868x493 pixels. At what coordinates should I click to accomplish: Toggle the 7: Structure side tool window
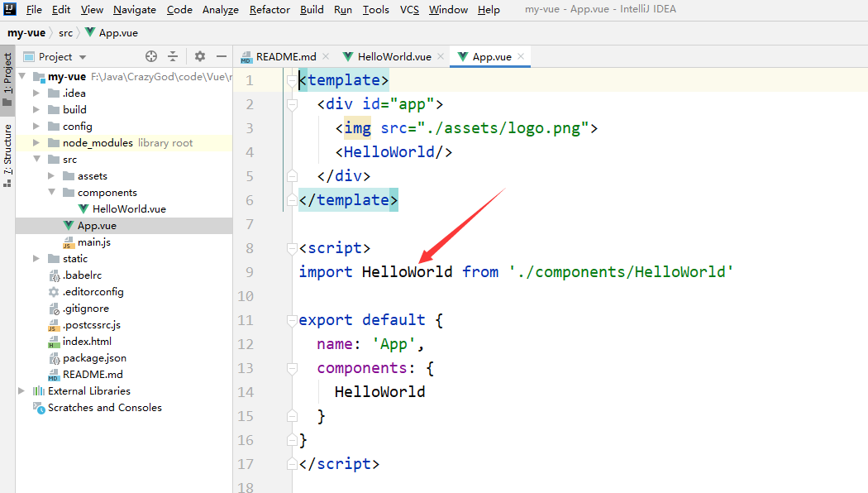(7, 156)
